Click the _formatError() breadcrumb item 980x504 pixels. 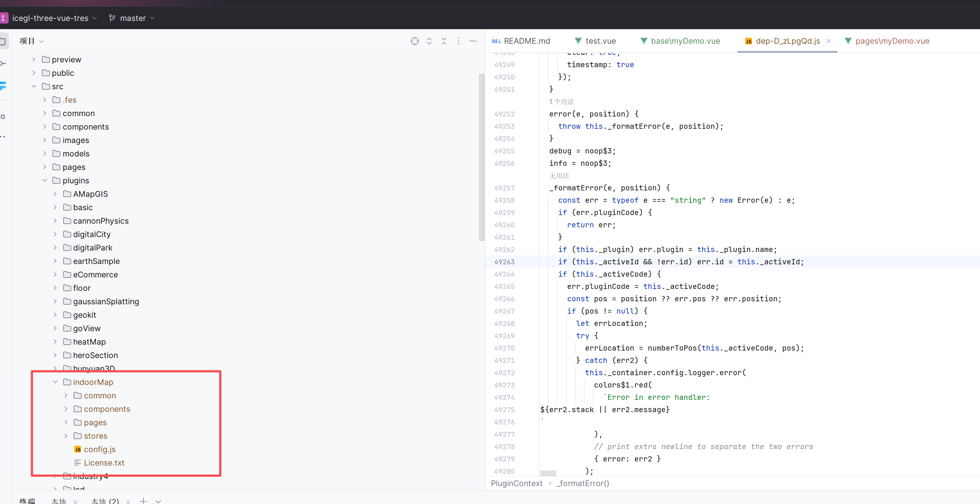pos(582,483)
